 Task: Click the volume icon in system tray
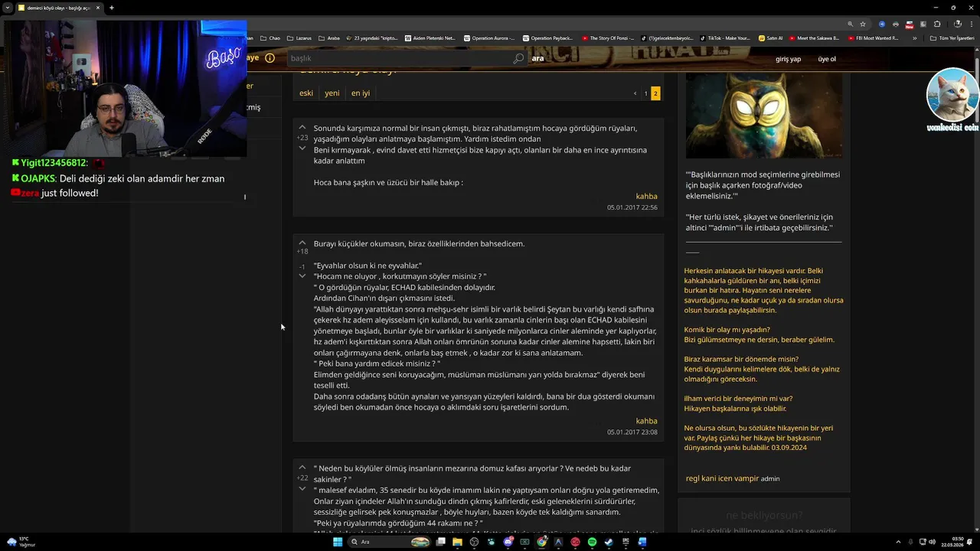[x=932, y=542]
